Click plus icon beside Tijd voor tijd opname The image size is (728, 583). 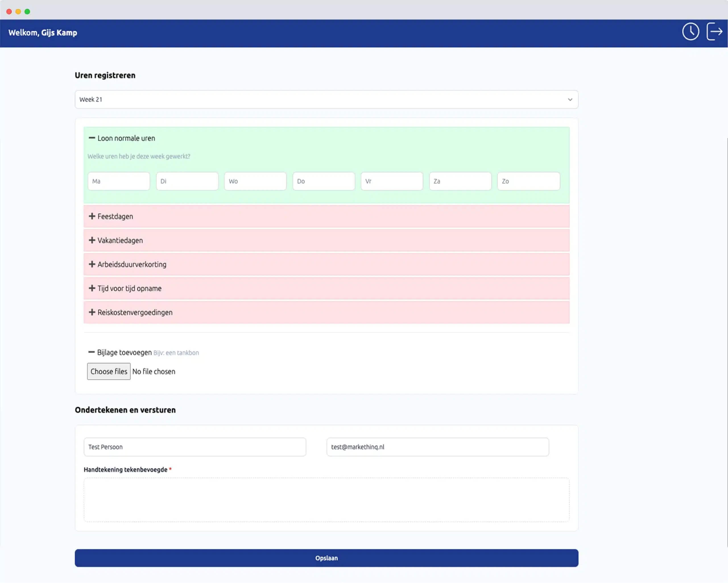[x=92, y=288]
